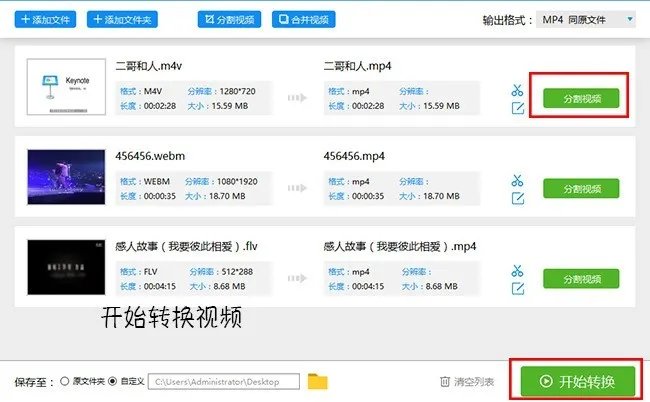Open the 合并视频 tool in top toolbar
This screenshot has width=650, height=402.
[x=304, y=19]
